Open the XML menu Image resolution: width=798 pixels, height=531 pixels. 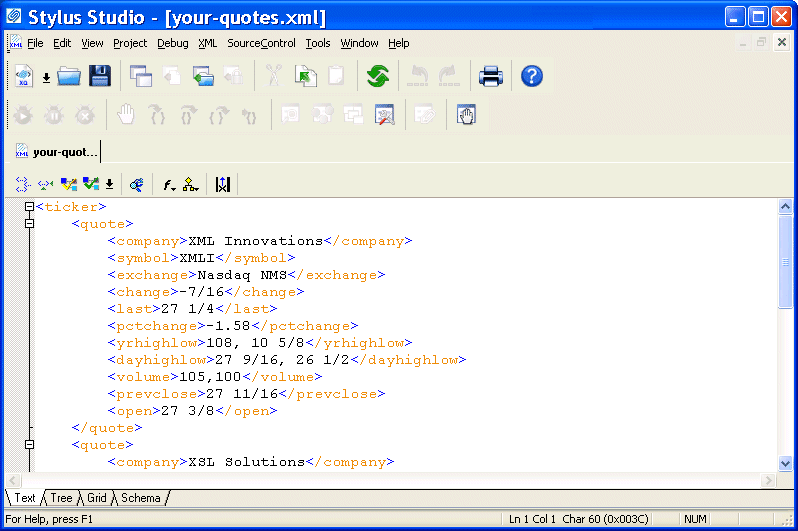pos(207,43)
